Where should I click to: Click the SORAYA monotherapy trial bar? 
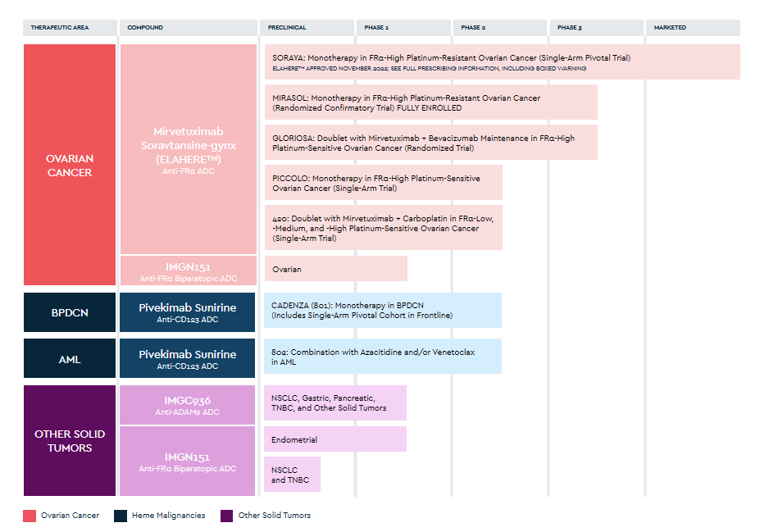point(503,61)
